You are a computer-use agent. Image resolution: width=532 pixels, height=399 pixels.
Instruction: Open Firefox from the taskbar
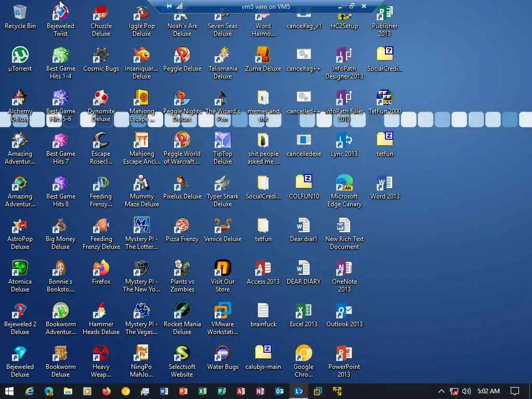pos(106,391)
